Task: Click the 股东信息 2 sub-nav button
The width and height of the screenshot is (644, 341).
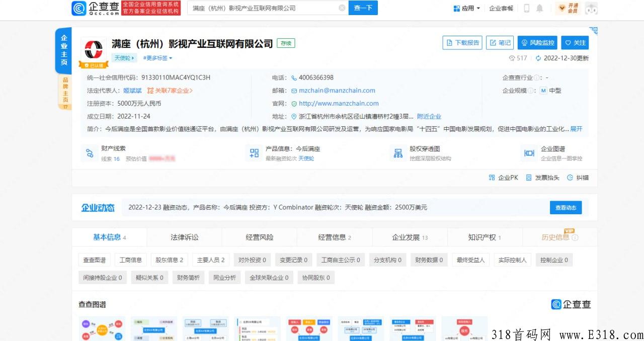Action: tap(169, 260)
